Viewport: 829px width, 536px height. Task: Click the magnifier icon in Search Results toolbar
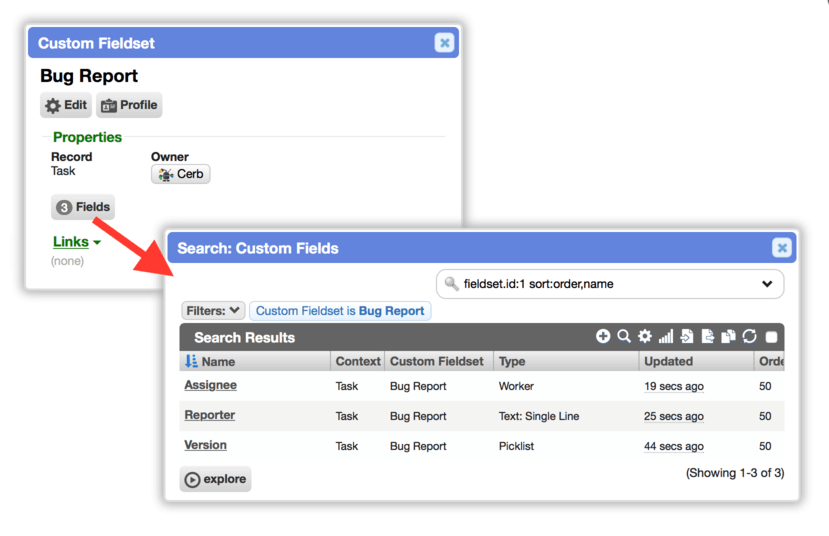[x=624, y=336]
